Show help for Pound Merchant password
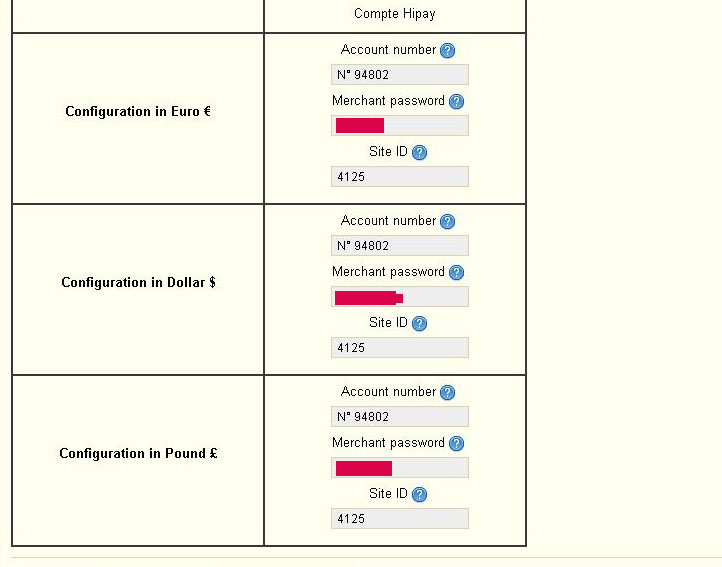 [456, 444]
